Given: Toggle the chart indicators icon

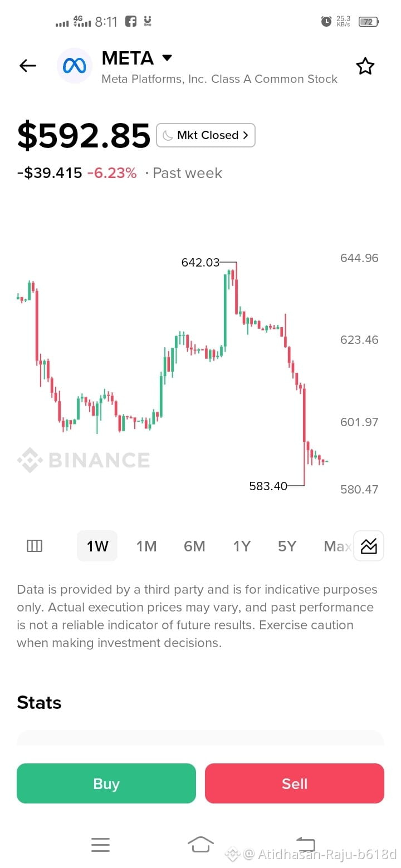Looking at the screenshot, I should [x=369, y=546].
